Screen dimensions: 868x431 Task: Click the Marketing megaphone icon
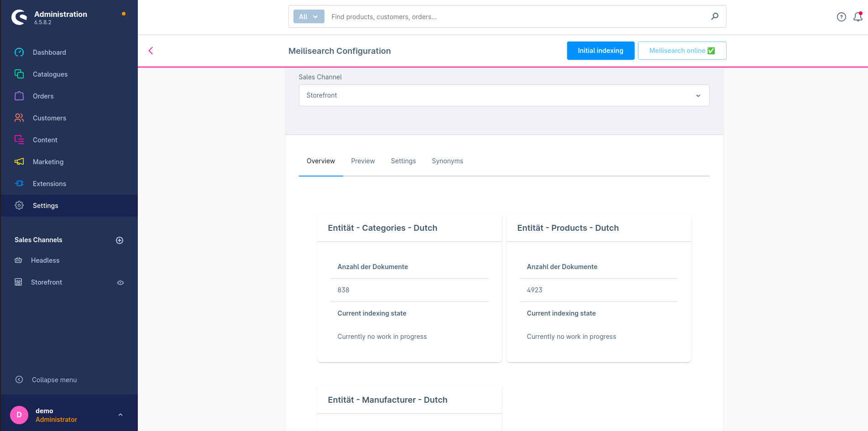click(19, 161)
